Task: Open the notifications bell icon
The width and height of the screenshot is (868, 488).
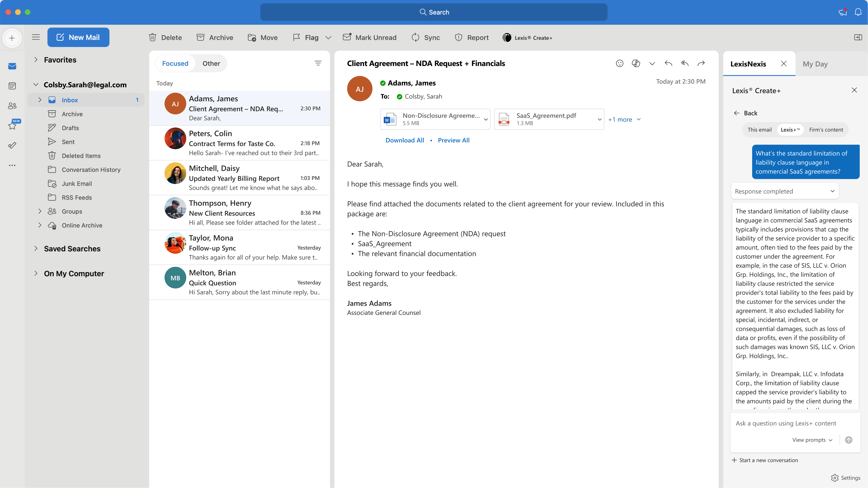Action: [x=858, y=12]
